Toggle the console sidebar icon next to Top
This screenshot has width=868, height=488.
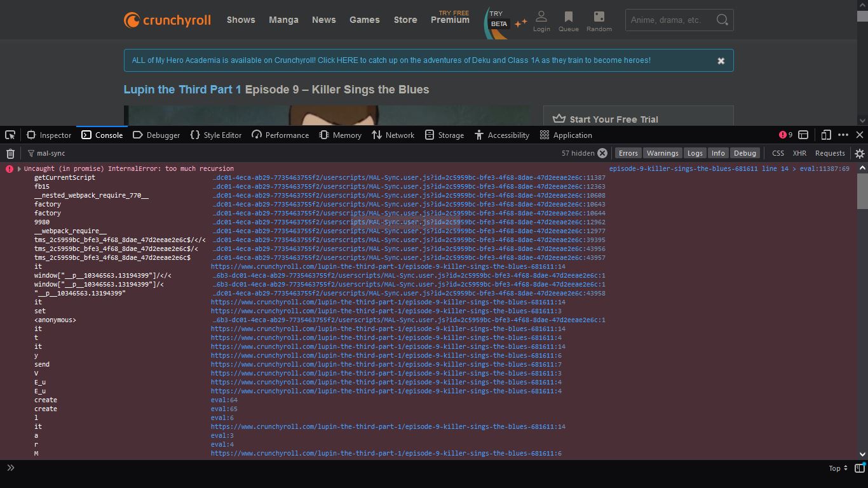coord(860,468)
